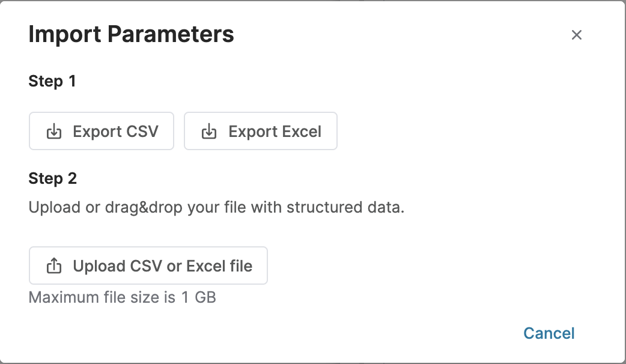Export parameters as a CSV file
Screen dimensions: 626x364
102,131
